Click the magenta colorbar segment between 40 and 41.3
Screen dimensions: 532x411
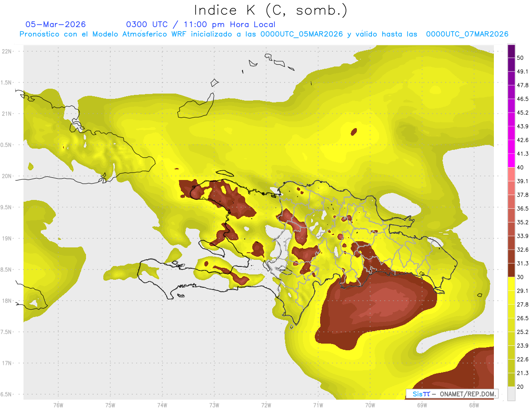(511, 161)
